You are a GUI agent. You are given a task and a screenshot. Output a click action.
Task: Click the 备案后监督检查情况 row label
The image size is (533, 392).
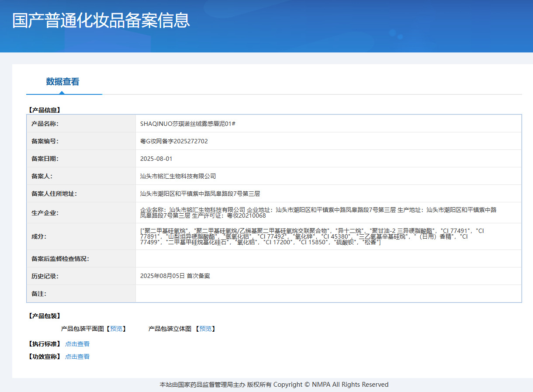pyautogui.click(x=60, y=259)
